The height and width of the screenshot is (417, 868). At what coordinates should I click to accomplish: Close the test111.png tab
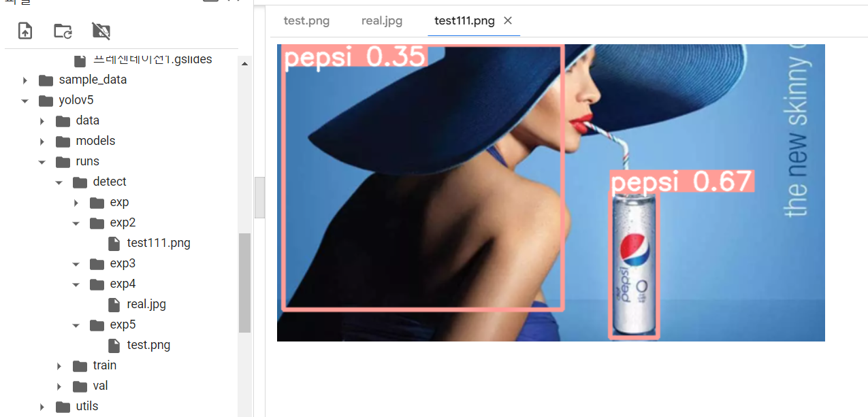508,21
